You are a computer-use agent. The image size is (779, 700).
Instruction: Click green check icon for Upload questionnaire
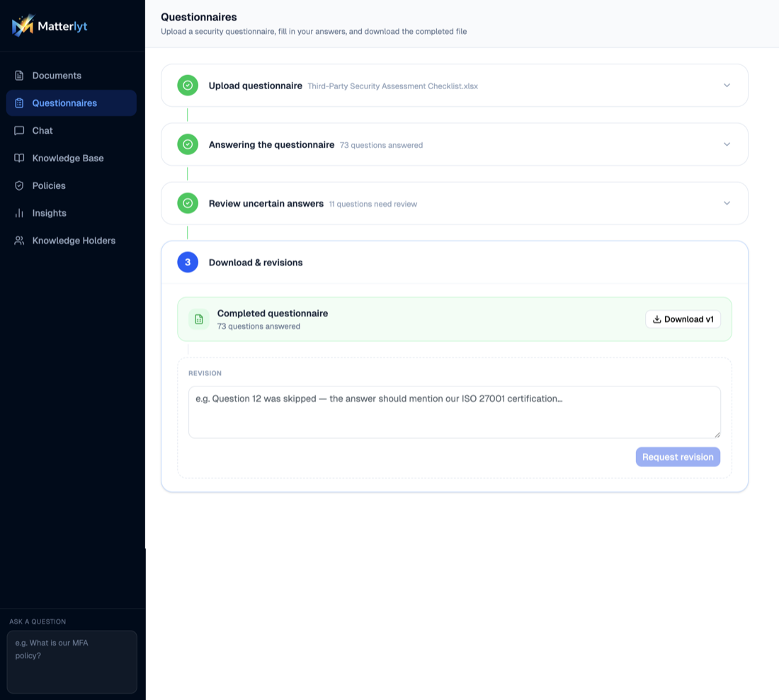(x=188, y=86)
